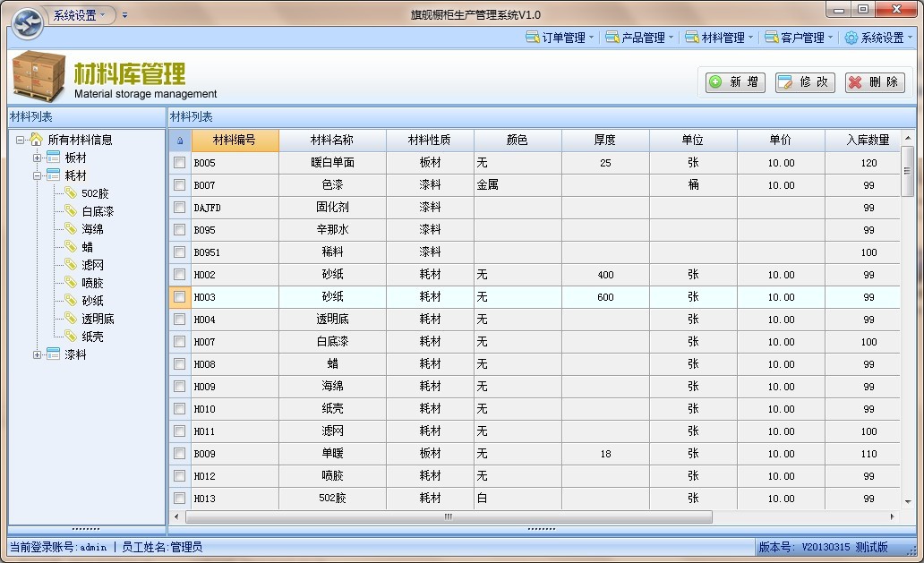
Task: Open the quick access customize arrow
Action: (125, 15)
